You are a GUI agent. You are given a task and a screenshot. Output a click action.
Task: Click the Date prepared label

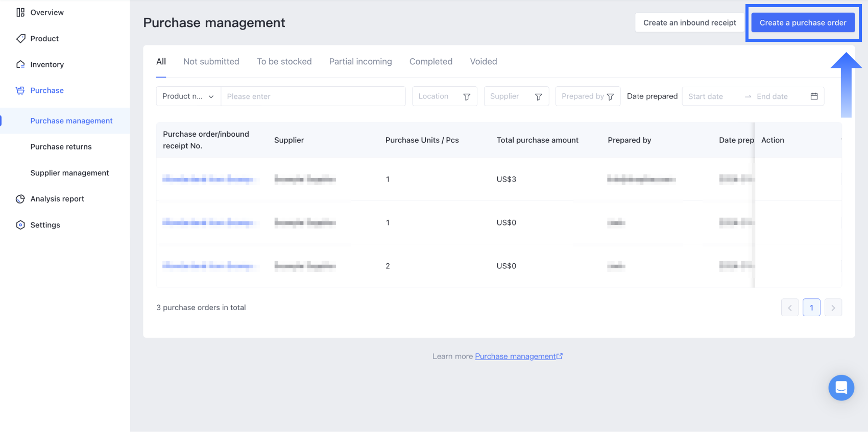click(x=652, y=96)
